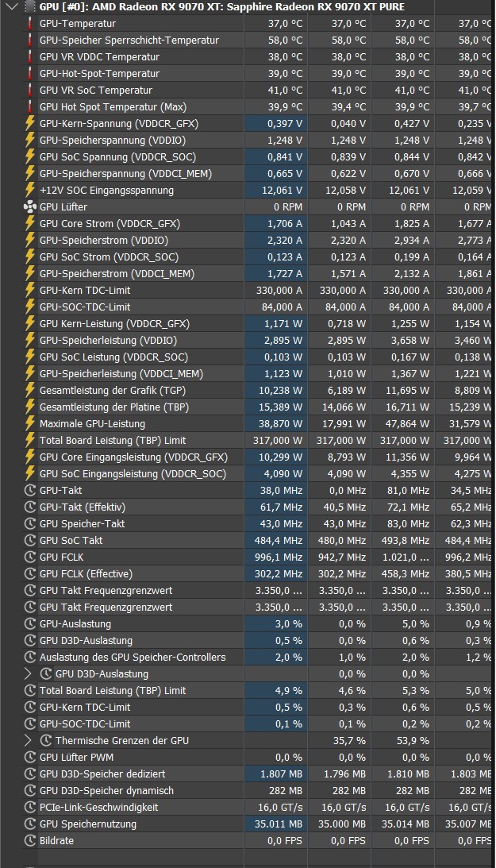Select GPU-Speicherleistung (VDDIO) row label

(x=109, y=340)
